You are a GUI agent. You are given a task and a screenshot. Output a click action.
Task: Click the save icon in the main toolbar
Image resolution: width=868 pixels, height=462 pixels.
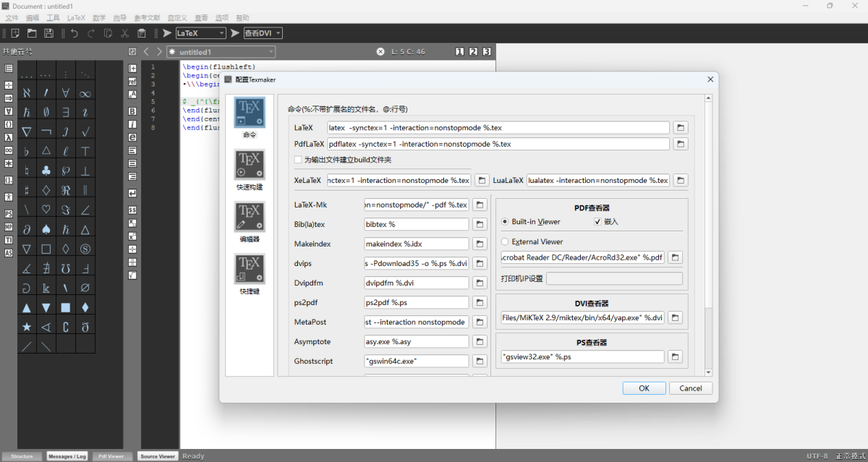[49, 33]
